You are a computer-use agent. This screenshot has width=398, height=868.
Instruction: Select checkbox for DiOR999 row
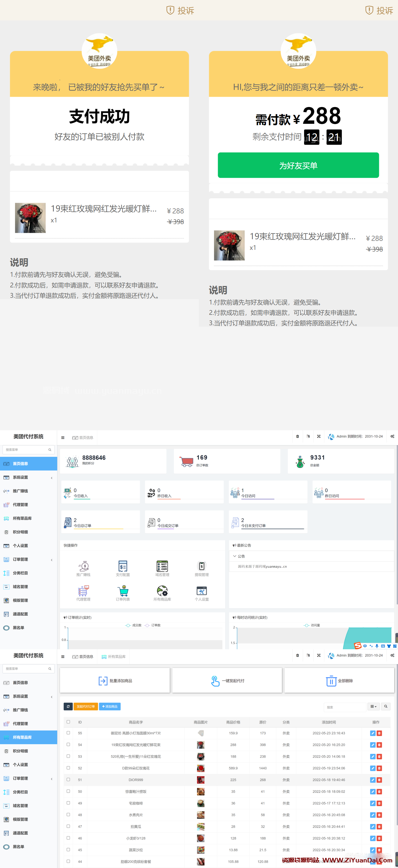pyautogui.click(x=68, y=779)
